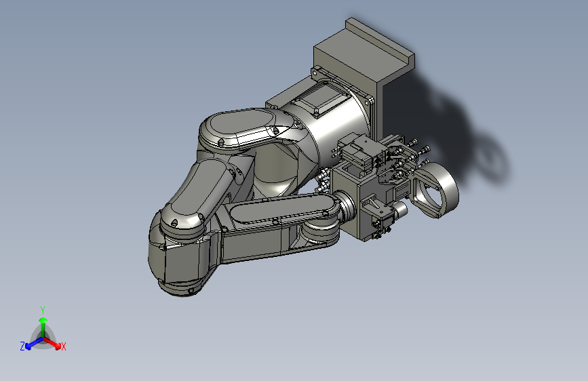
Task: Select the ring-shaped gripper at the robot tip
Action: (437, 190)
